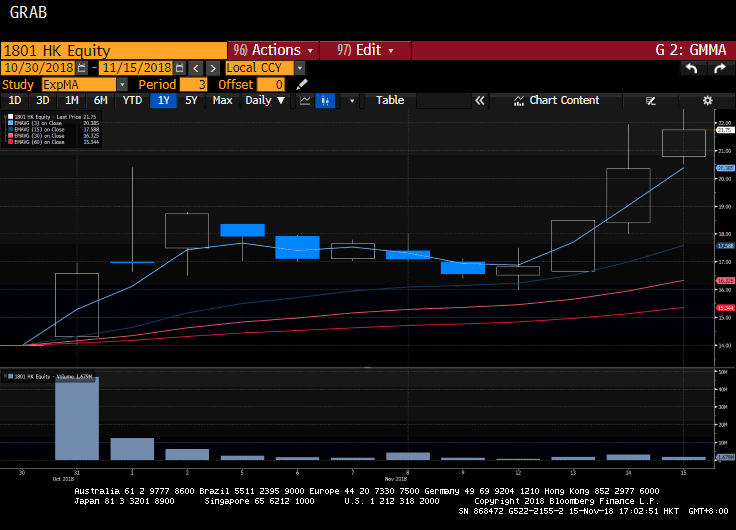Collapse panel with double chevron icon

[x=479, y=100]
